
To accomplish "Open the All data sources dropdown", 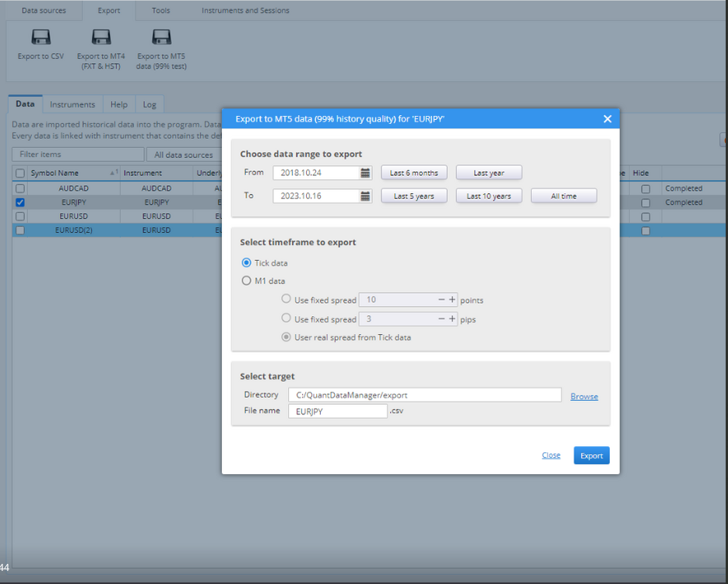I will coord(184,155).
